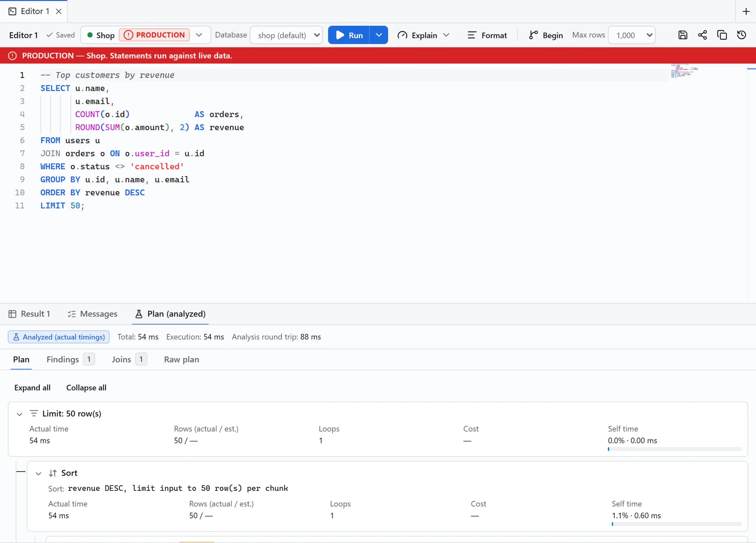
Task: Click the Editor 1 tab terminal icon
Action: pos(12,11)
